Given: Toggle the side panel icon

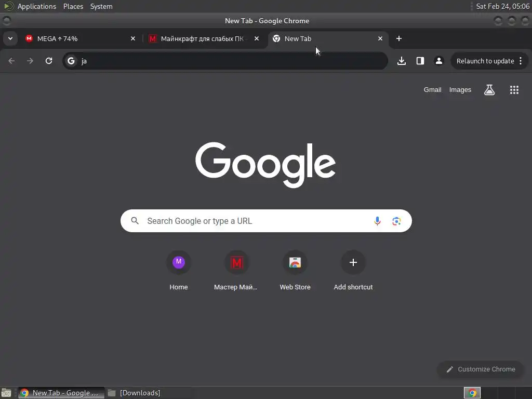Looking at the screenshot, I should coord(420,61).
